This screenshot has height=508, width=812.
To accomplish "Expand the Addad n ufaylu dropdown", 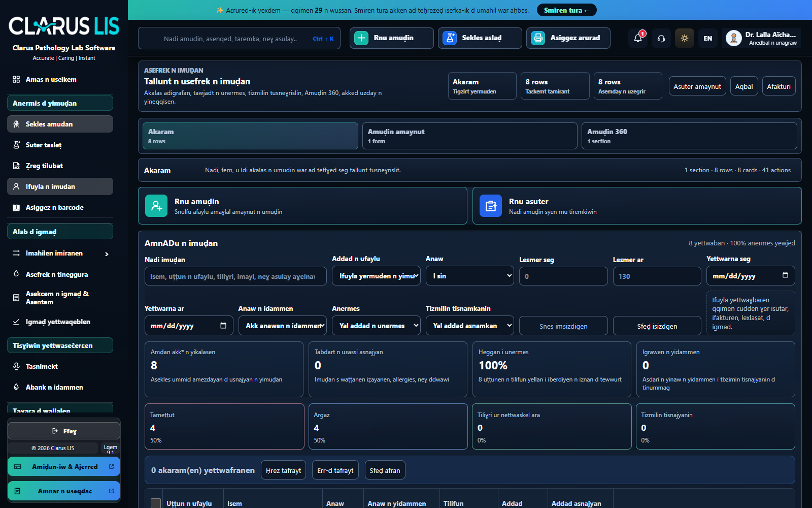I will pos(376,276).
